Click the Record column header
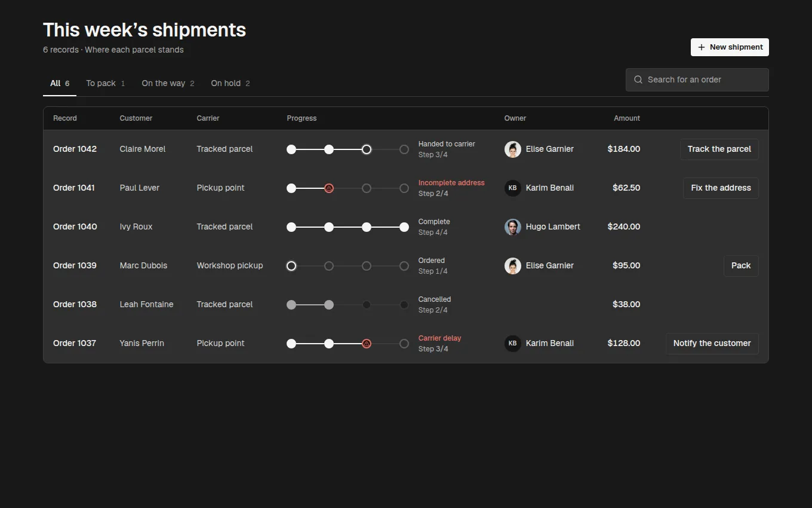The width and height of the screenshot is (812, 508). coord(65,118)
